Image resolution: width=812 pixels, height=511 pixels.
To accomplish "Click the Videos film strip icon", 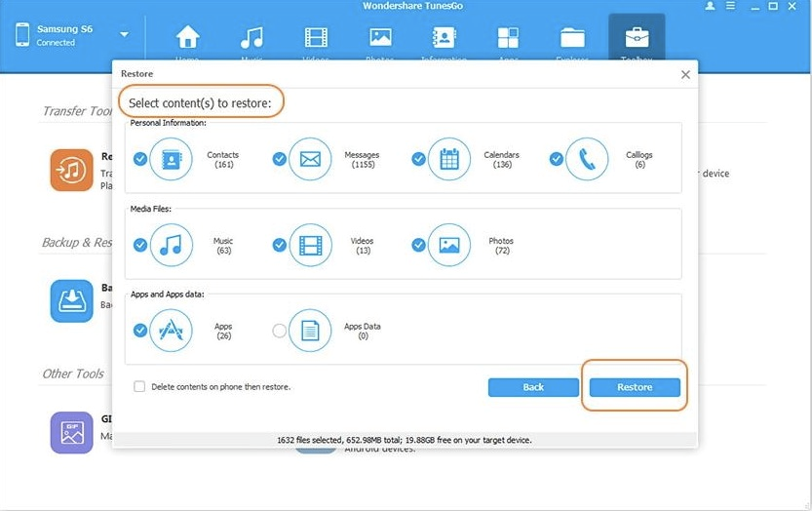I will (310, 245).
